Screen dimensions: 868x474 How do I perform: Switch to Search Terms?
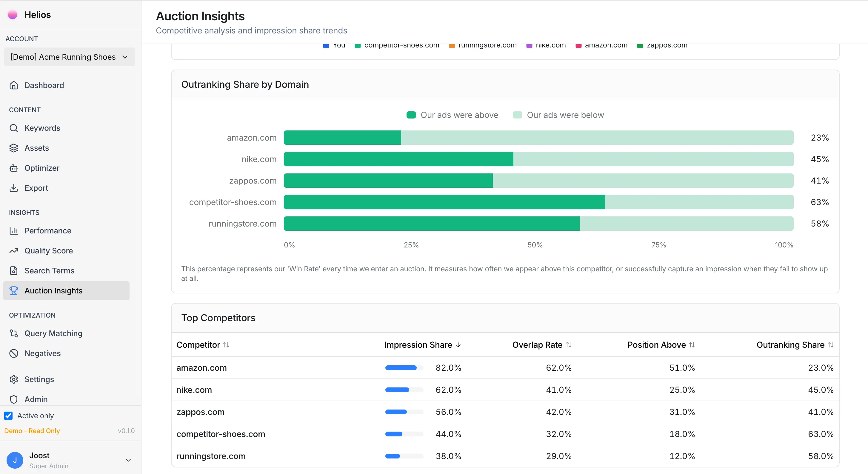pyautogui.click(x=49, y=270)
